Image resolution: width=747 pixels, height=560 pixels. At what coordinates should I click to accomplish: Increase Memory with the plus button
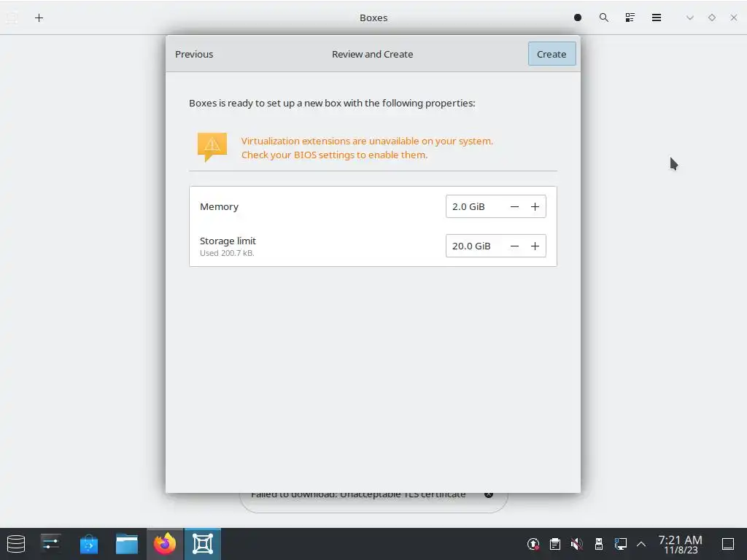535,206
